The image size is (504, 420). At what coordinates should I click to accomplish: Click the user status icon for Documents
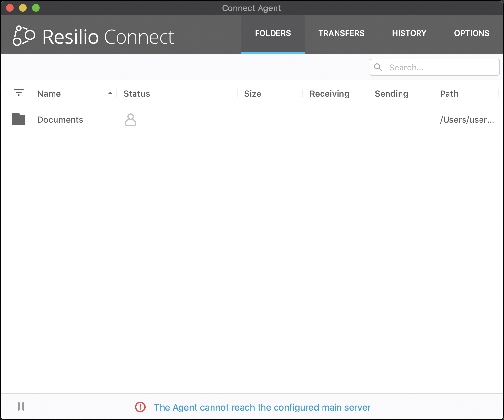click(130, 120)
